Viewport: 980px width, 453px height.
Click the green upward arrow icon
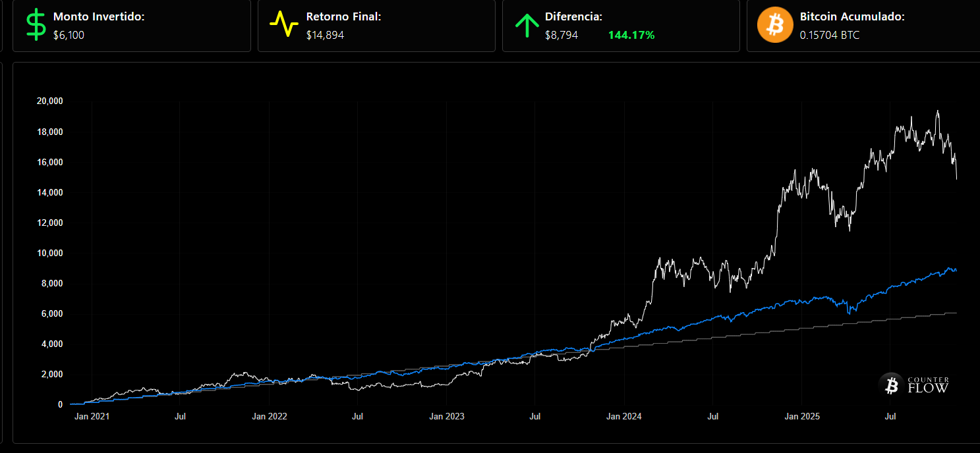click(x=527, y=25)
